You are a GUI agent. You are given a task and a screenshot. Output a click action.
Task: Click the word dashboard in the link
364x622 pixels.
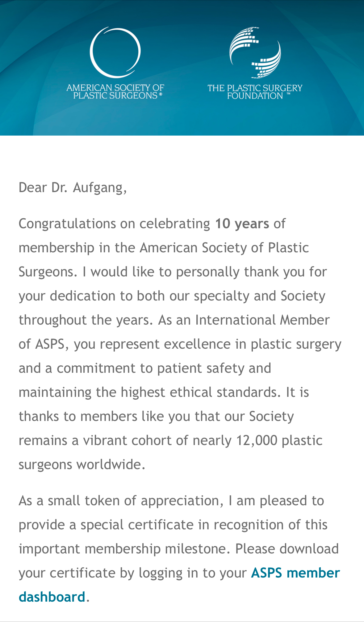coord(52,597)
